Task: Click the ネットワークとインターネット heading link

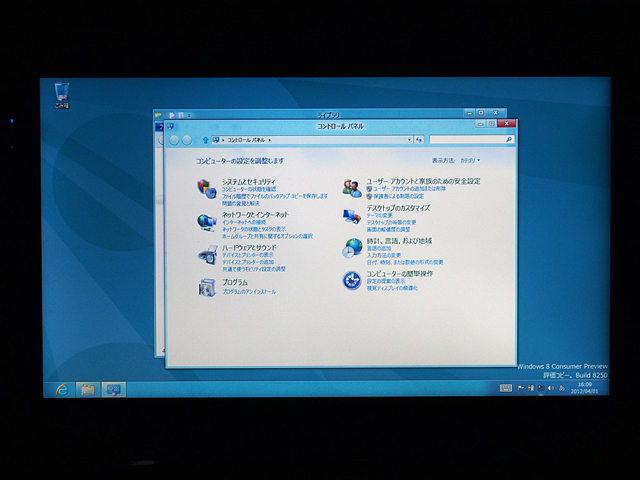Action: (x=255, y=214)
